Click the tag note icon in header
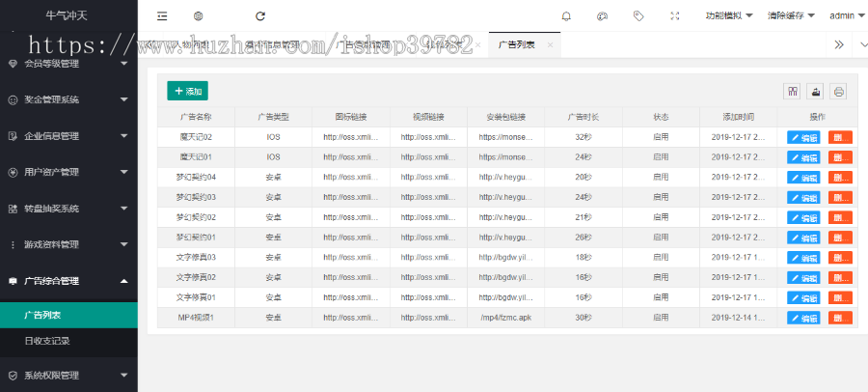868x392 pixels. [x=638, y=15]
